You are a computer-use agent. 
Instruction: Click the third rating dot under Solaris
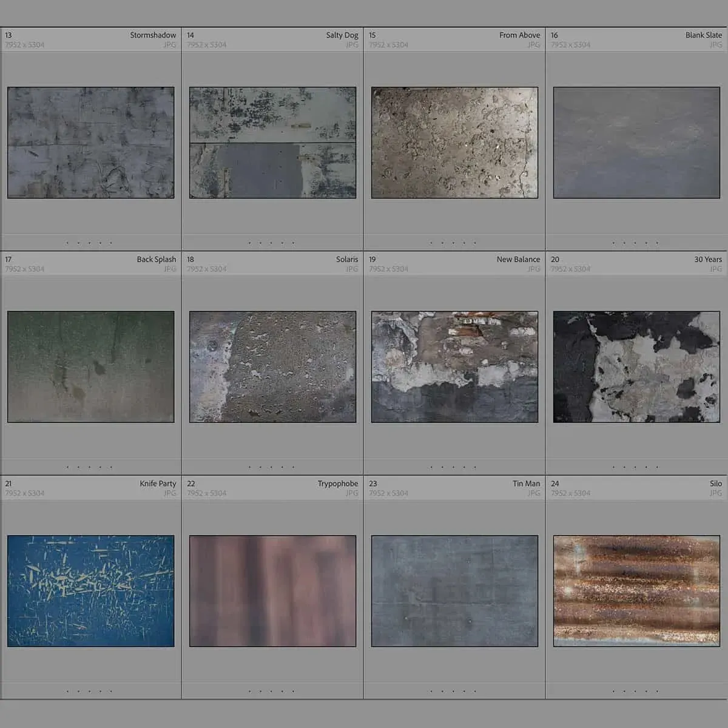point(271,467)
